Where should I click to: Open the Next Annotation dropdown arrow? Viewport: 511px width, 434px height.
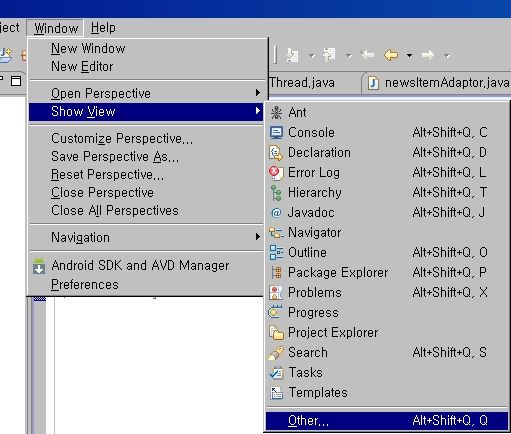tap(312, 56)
